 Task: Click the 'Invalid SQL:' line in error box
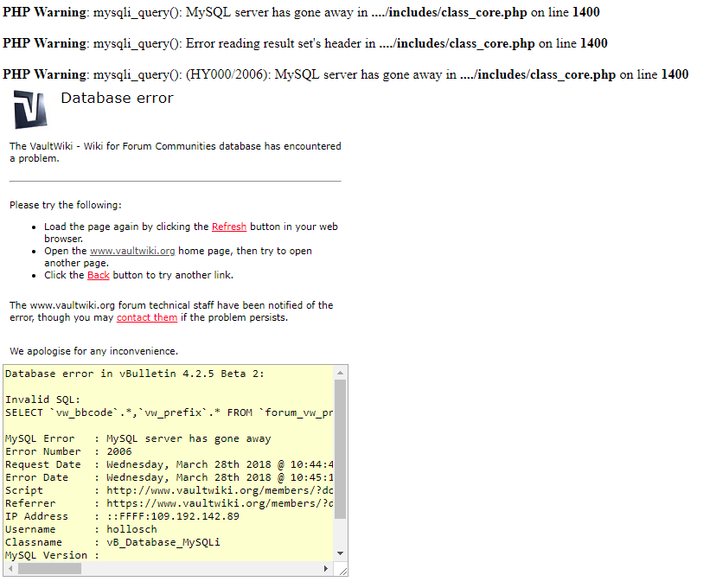point(42,399)
